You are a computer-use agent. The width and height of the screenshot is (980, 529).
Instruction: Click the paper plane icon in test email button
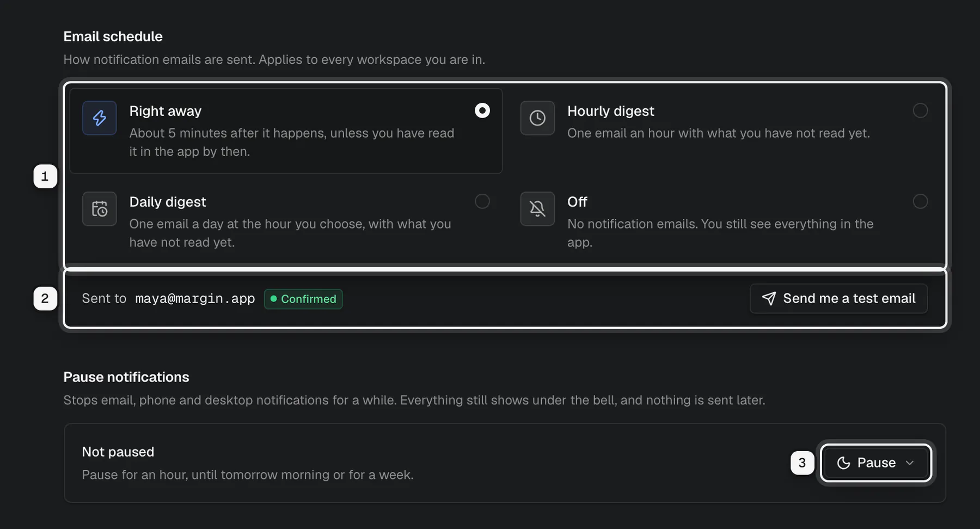click(x=769, y=298)
